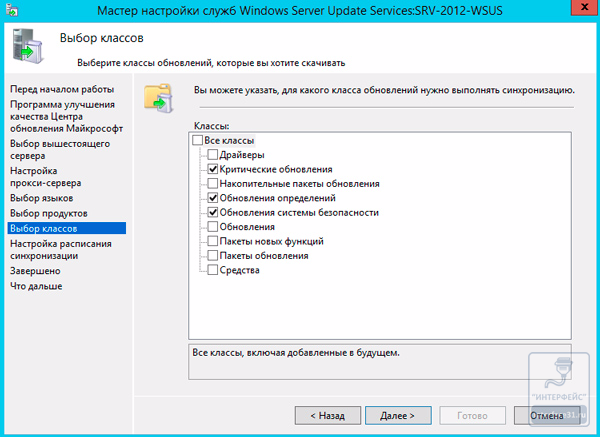Tick 'Накопительные пакеты обновления' checkbox
Screen dimensions: 600x437
(212, 184)
